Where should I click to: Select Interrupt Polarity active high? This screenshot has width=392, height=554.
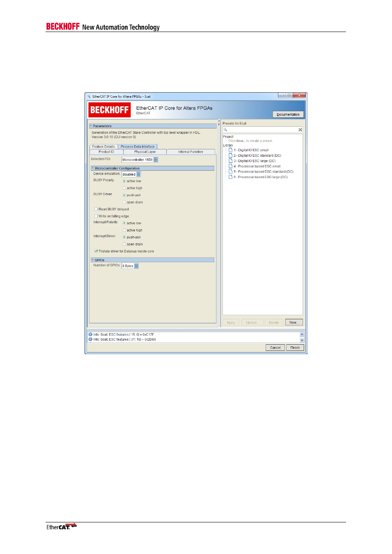pyautogui.click(x=124, y=230)
